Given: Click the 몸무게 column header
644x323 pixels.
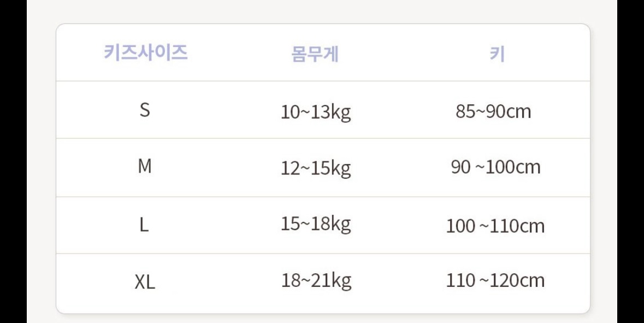Looking at the screenshot, I should [315, 55].
